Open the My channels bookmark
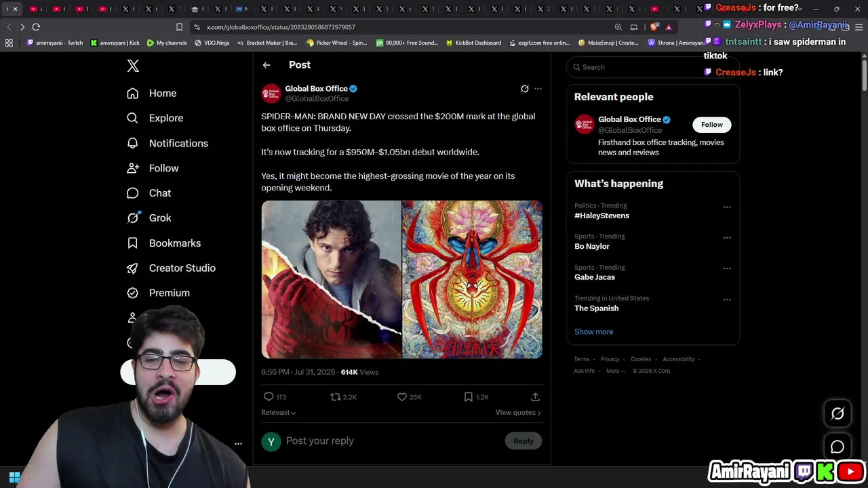Viewport: 868px width, 488px height. click(167, 43)
